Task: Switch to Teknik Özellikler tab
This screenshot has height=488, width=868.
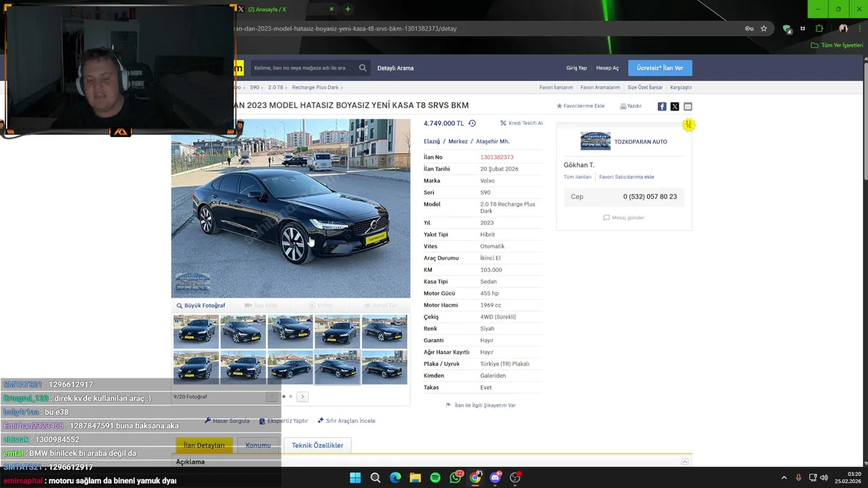Action: pos(317,445)
